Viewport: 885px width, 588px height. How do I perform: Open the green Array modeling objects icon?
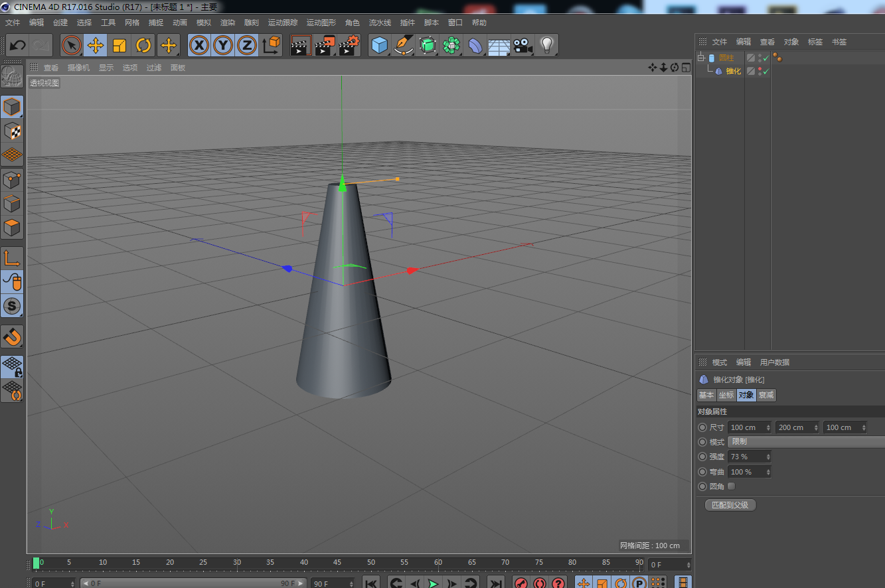[x=451, y=46]
